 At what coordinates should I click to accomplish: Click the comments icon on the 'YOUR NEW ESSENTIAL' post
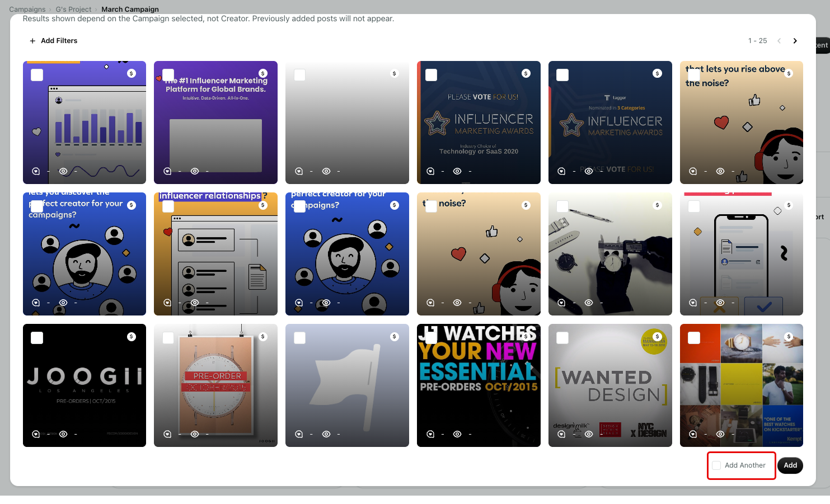(x=430, y=434)
